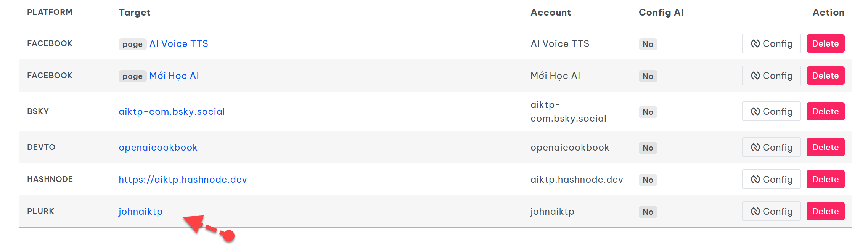
Task: Open the openaicookbook target link
Action: tap(158, 148)
